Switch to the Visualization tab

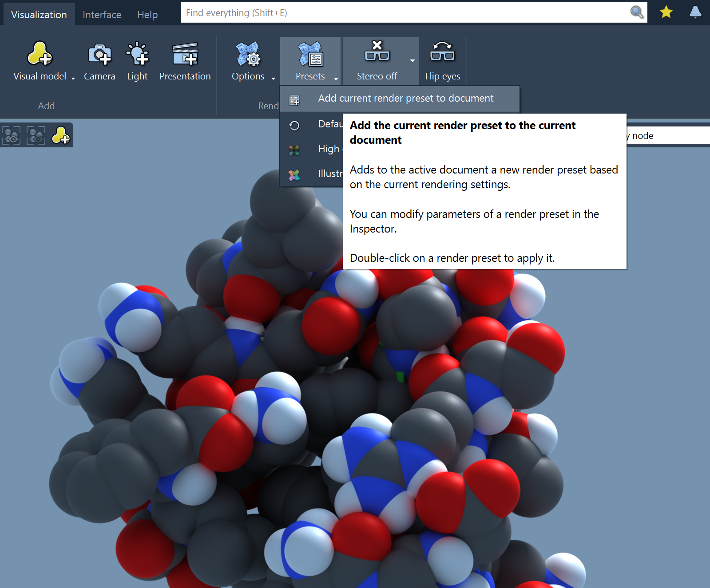pos(39,15)
